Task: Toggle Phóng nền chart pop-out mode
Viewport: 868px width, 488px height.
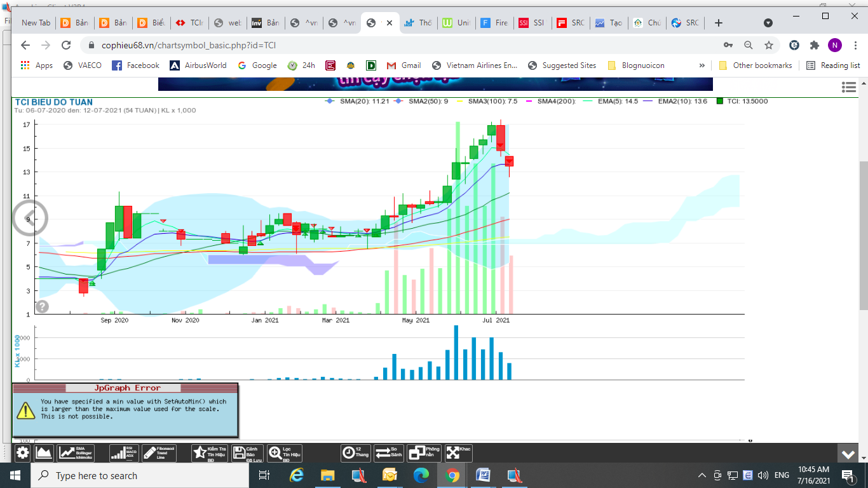Action: (x=424, y=453)
